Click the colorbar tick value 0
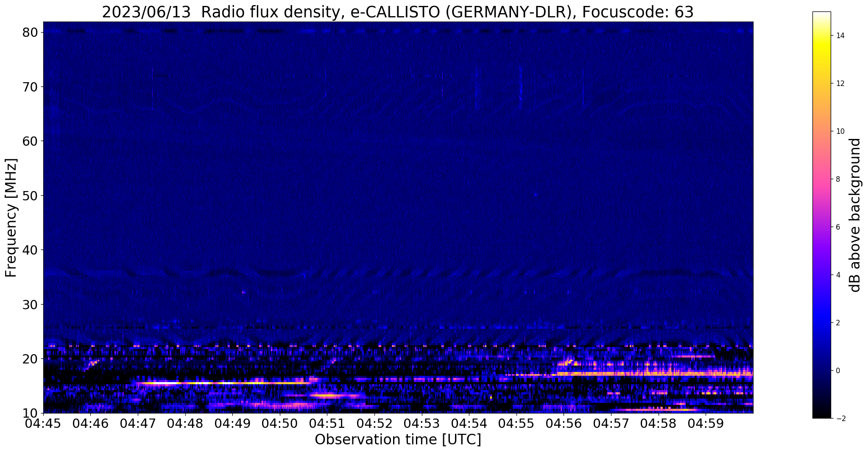Image resolution: width=868 pixels, height=452 pixels. point(837,371)
